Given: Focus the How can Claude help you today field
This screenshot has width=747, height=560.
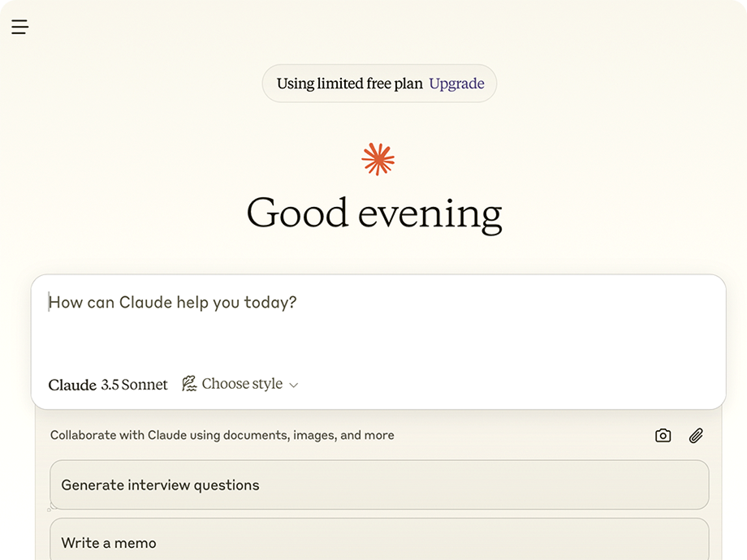Looking at the screenshot, I should click(x=378, y=324).
